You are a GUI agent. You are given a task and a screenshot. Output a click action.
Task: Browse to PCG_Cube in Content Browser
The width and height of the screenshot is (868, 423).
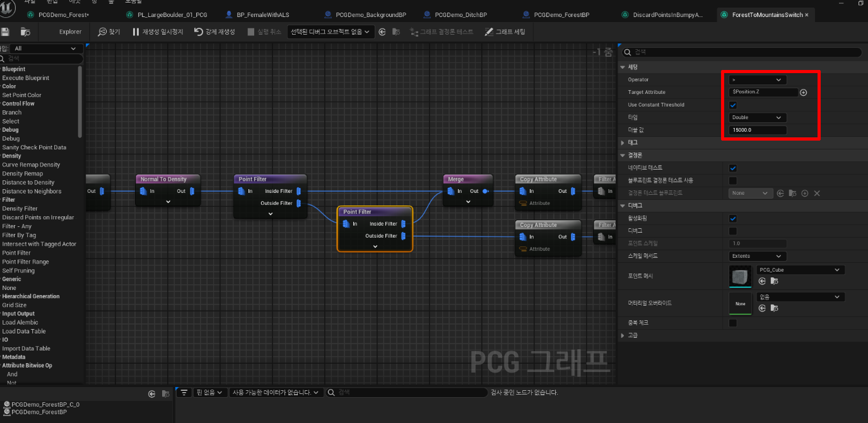point(774,281)
